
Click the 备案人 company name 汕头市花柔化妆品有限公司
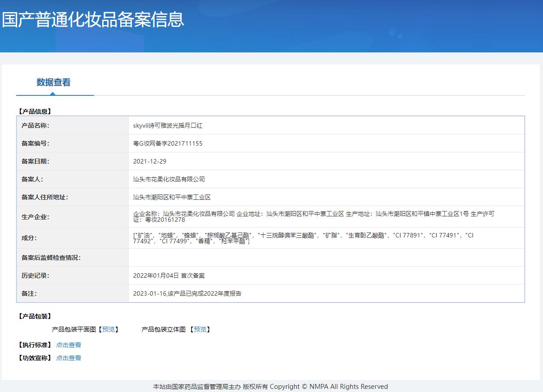(169, 179)
